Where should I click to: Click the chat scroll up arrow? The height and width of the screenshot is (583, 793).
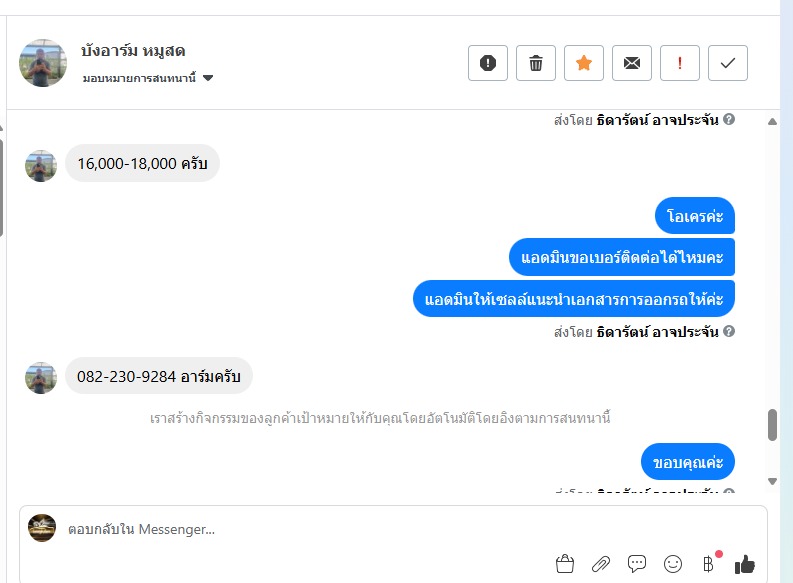tap(772, 121)
